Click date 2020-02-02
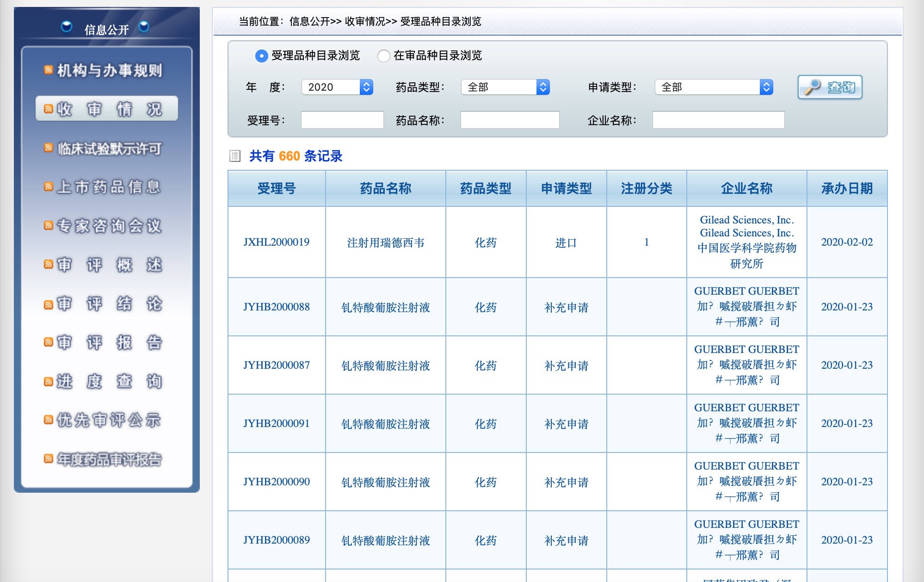 point(847,242)
